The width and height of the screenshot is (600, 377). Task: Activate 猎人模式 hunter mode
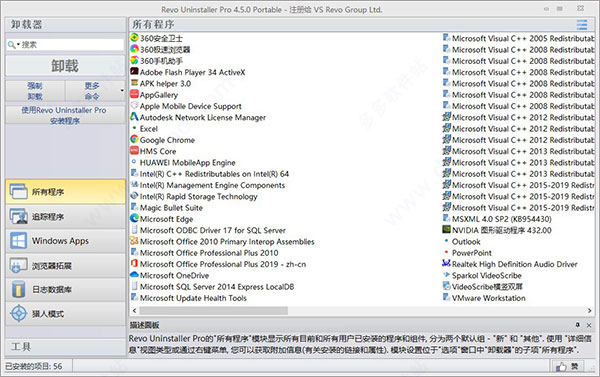tap(65, 314)
